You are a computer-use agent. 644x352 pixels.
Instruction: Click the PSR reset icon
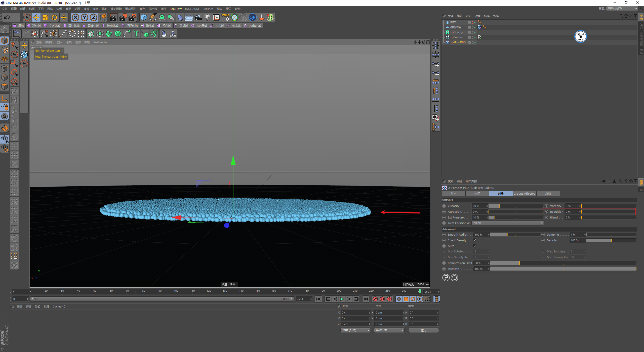(x=225, y=17)
